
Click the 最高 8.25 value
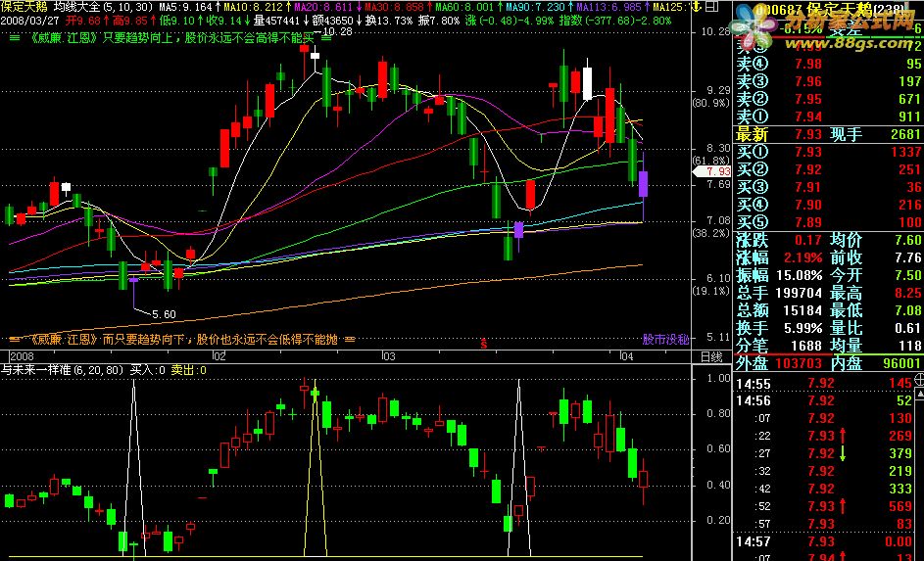point(908,293)
